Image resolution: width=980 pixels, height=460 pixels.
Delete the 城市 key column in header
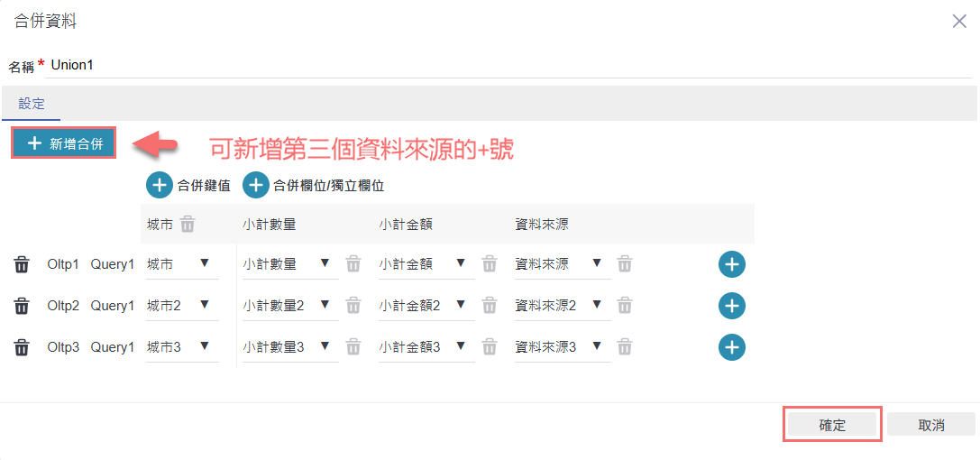(188, 224)
